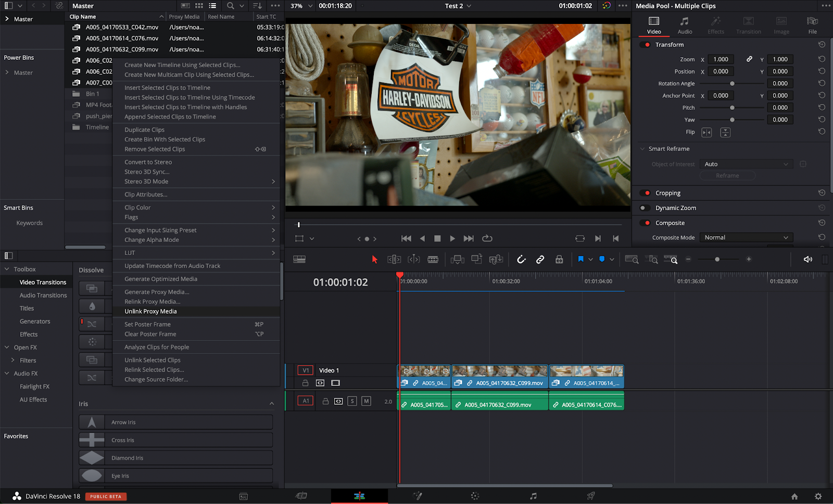Expand the Master bin under Power Bins

click(x=7, y=73)
